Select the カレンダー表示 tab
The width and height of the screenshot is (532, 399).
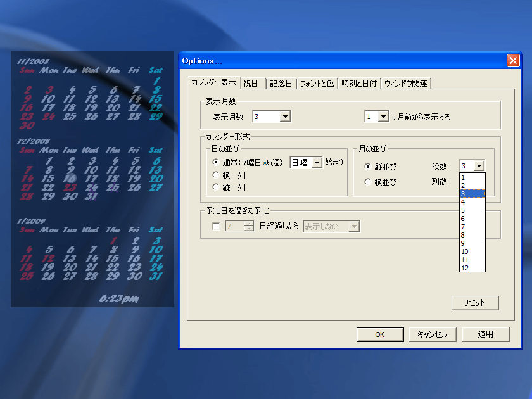pyautogui.click(x=213, y=82)
